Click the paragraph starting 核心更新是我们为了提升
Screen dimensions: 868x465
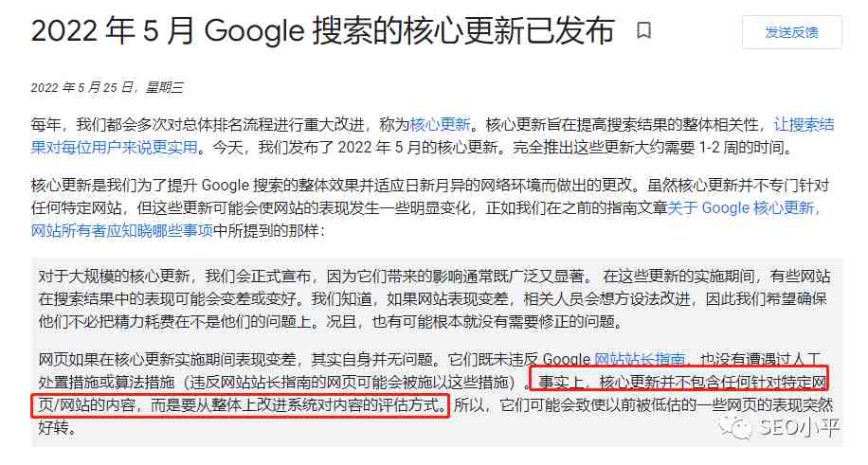point(429,208)
